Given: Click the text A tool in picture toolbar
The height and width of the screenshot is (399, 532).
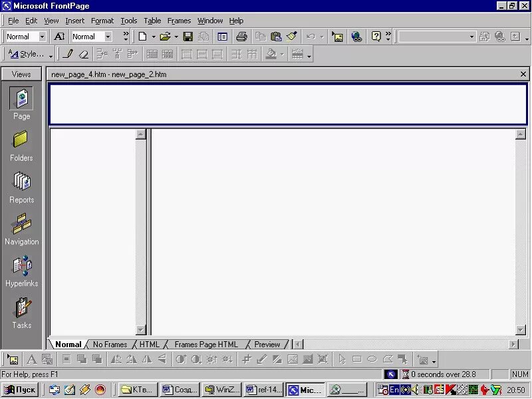Looking at the screenshot, I should click(x=32, y=359).
